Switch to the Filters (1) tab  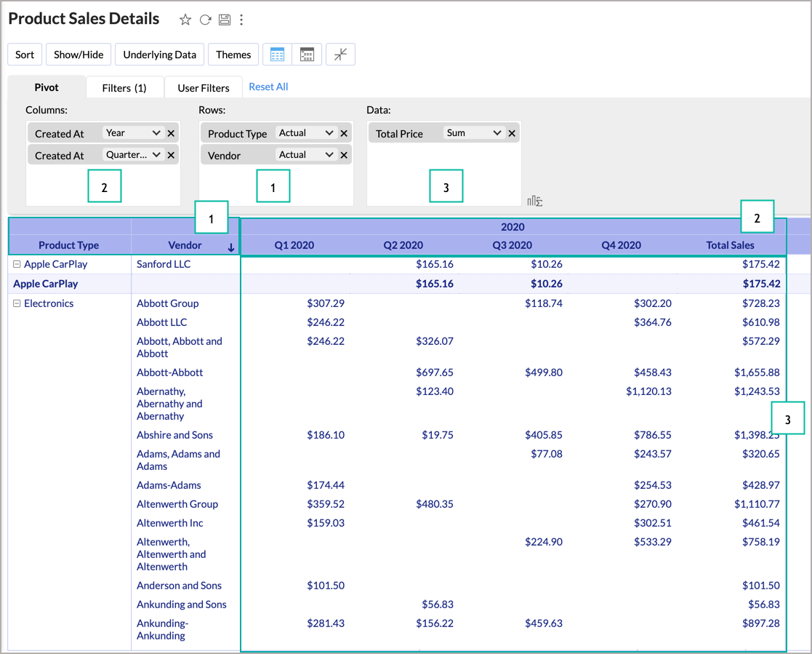coord(124,88)
